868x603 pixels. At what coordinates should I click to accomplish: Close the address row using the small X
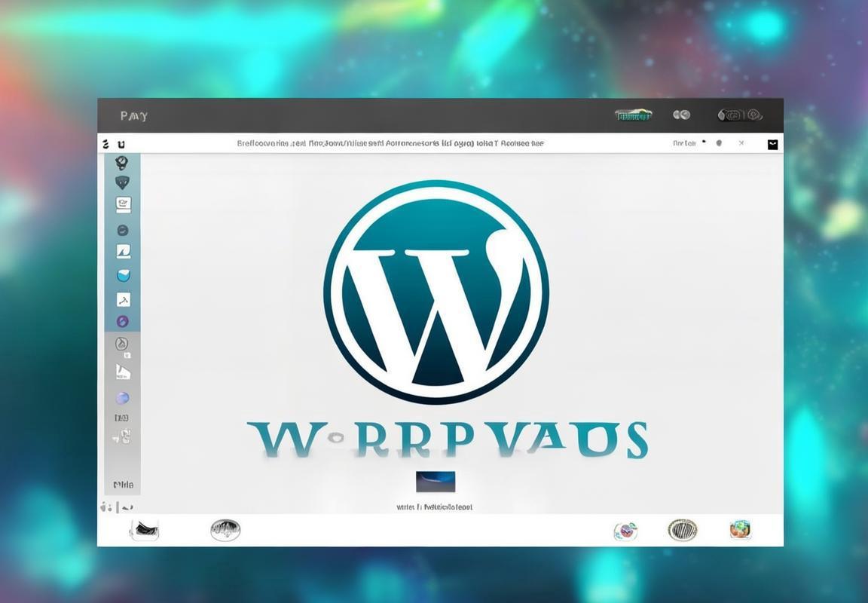741,143
